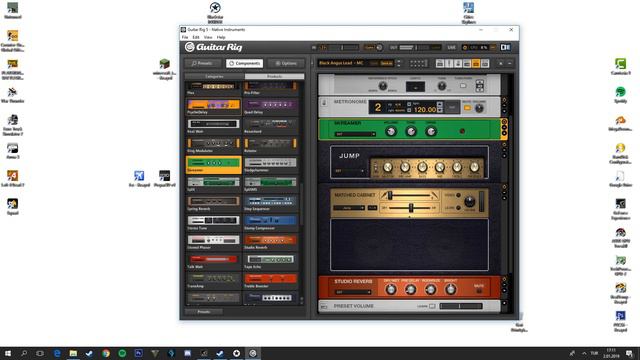Open the Jump amp preset dropdown
The height and width of the screenshot is (360, 640).
coord(349,171)
